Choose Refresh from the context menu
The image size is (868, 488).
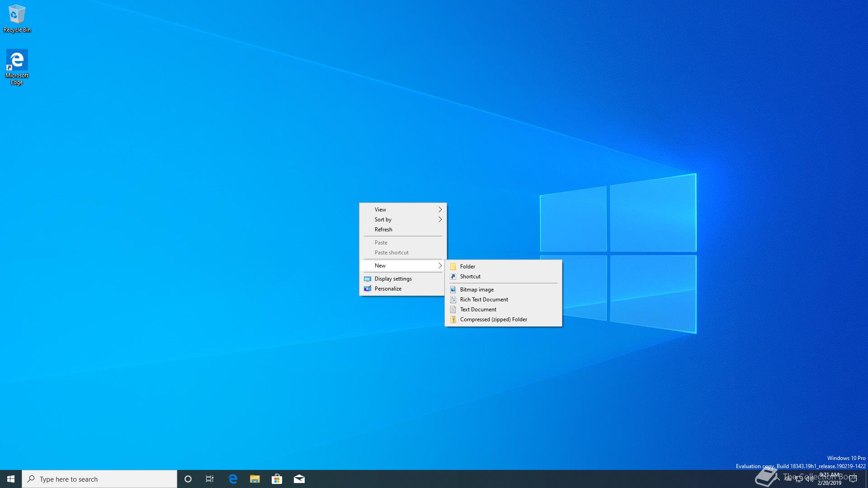point(403,230)
